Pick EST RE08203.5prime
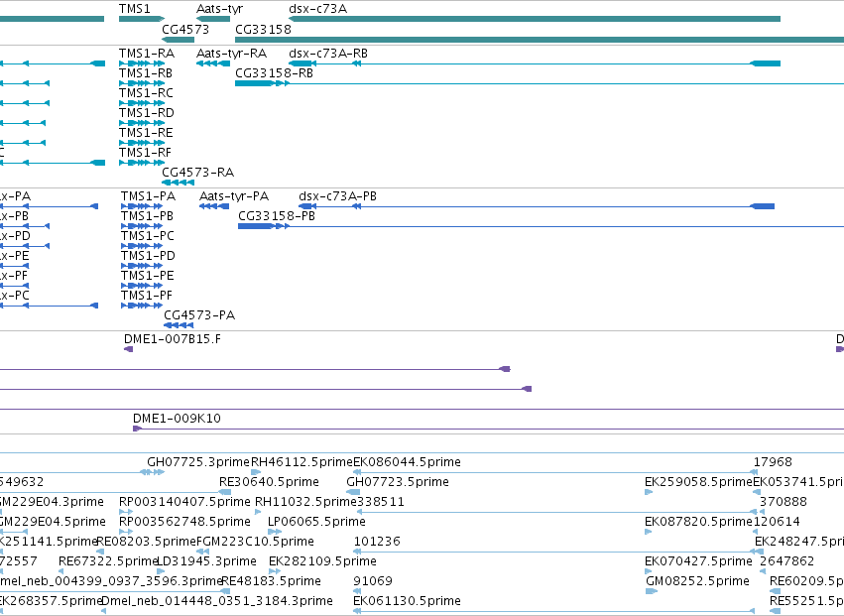The width and height of the screenshot is (844, 616). (x=147, y=542)
